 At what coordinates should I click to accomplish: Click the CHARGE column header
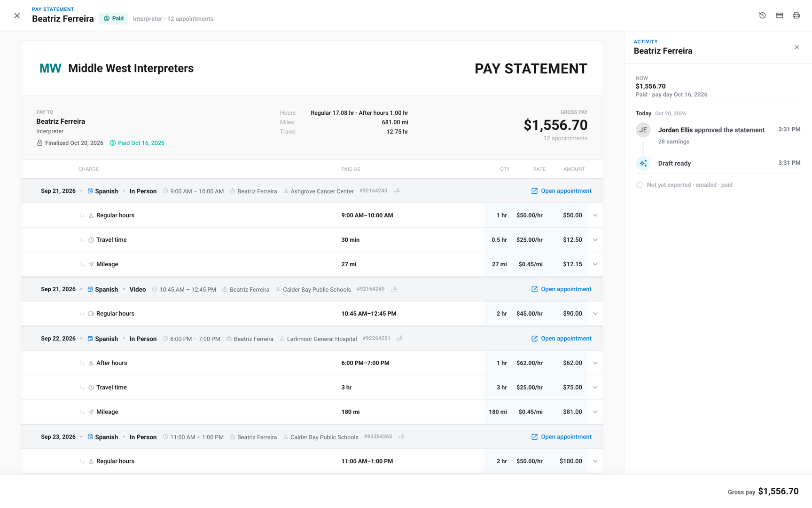pyautogui.click(x=88, y=169)
